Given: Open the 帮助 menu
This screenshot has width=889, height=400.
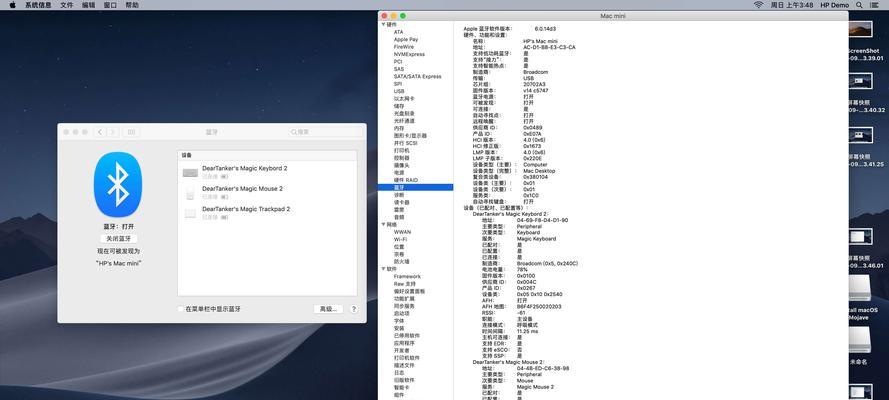Looking at the screenshot, I should coord(132,5).
